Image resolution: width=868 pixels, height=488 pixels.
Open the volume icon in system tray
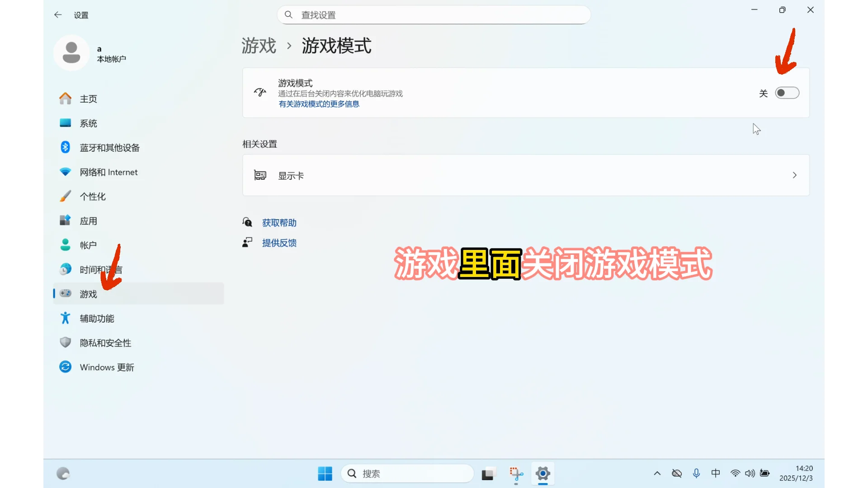click(x=750, y=474)
